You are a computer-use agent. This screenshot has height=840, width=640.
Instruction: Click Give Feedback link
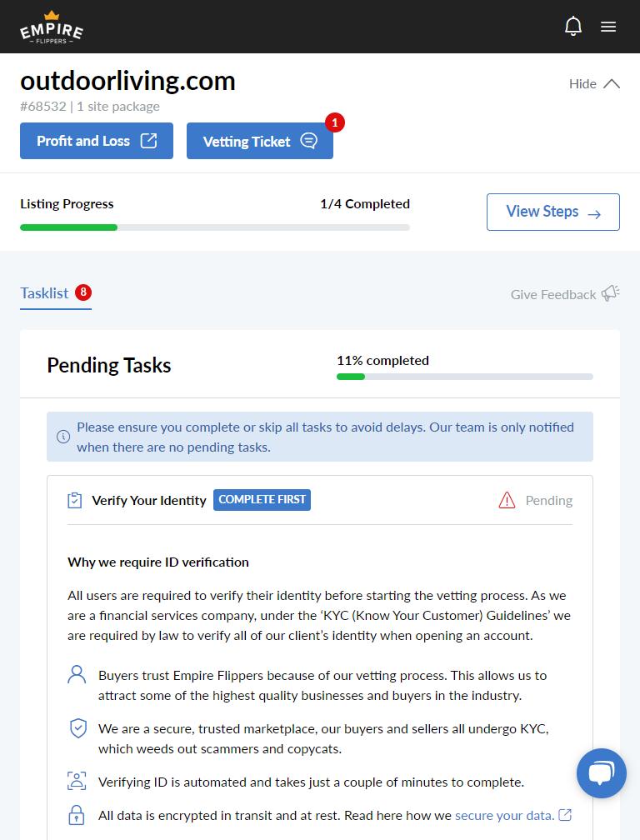553,294
